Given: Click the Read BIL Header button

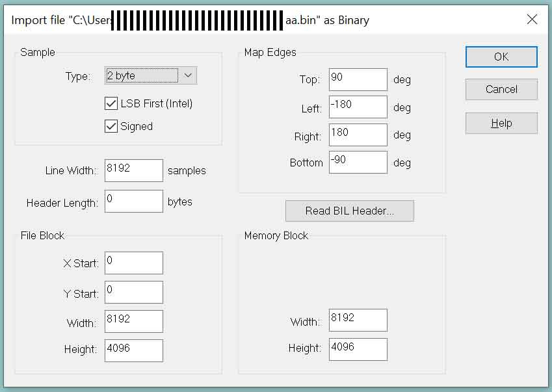Looking at the screenshot, I should pyautogui.click(x=349, y=211).
